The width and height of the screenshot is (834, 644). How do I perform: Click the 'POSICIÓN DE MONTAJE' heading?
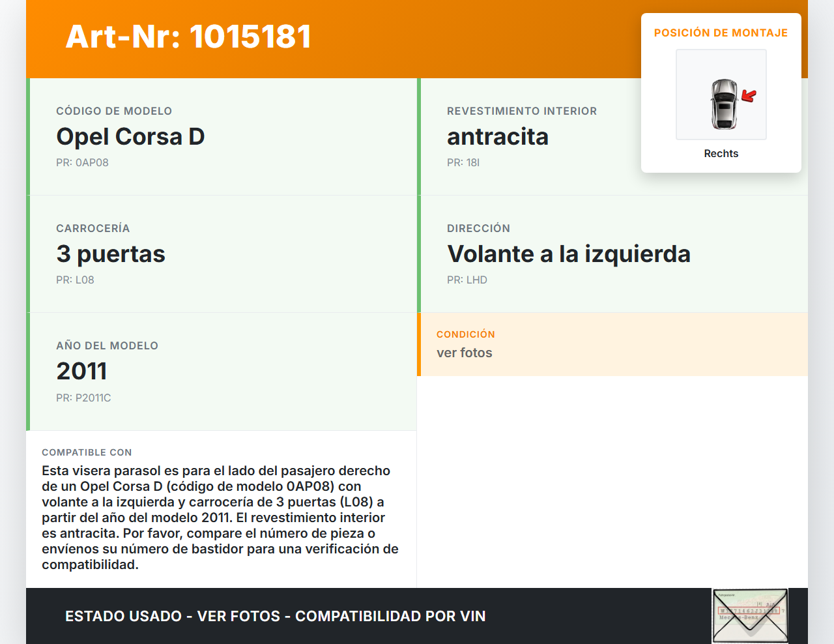[x=721, y=33]
